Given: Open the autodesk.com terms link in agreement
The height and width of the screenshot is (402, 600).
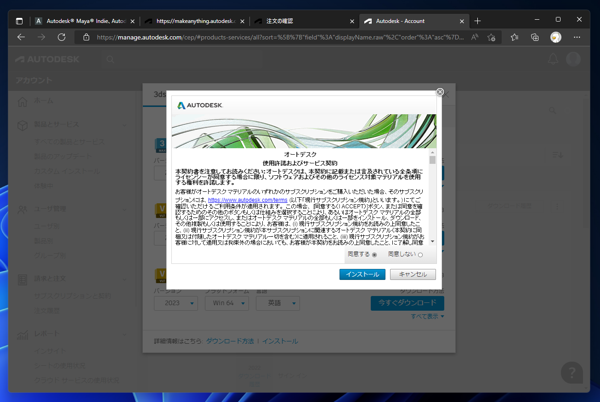Looking at the screenshot, I should click(247, 200).
